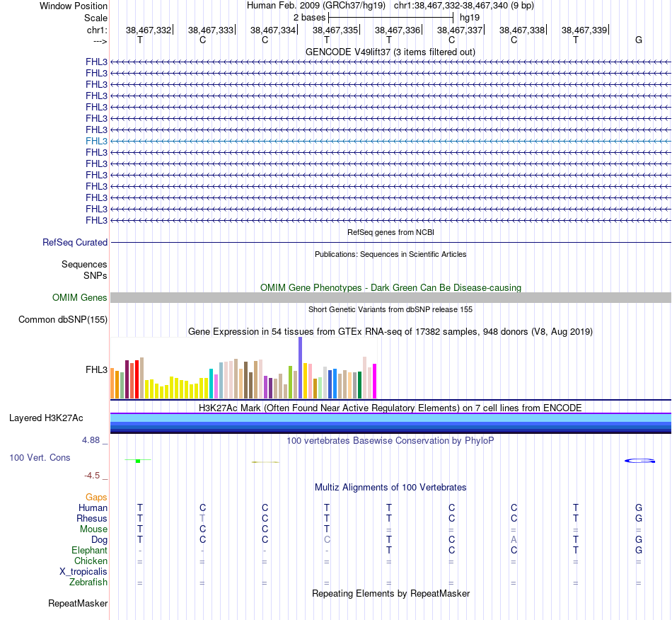Click the -4.5 PhyloP lower limit
Image resolution: width=672 pixels, height=620 pixels.
(x=92, y=476)
